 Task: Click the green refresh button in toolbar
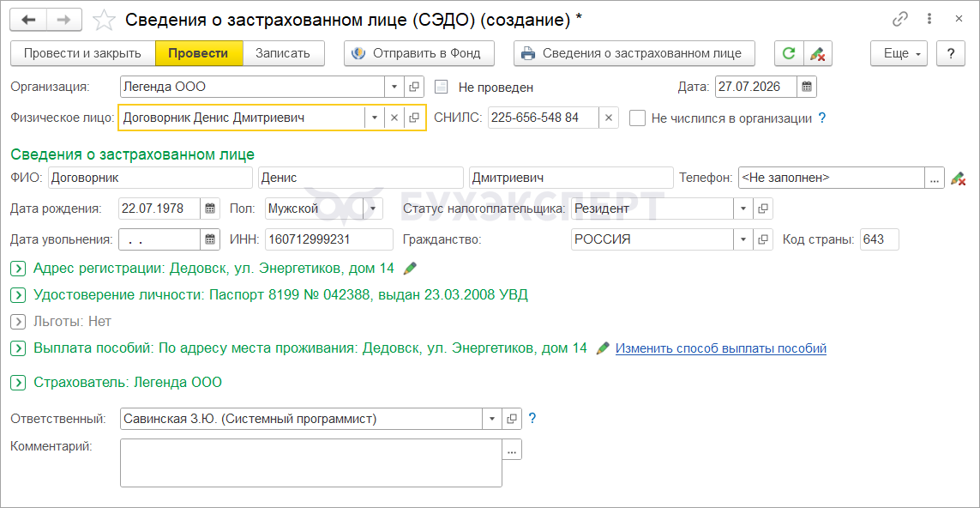(x=789, y=53)
